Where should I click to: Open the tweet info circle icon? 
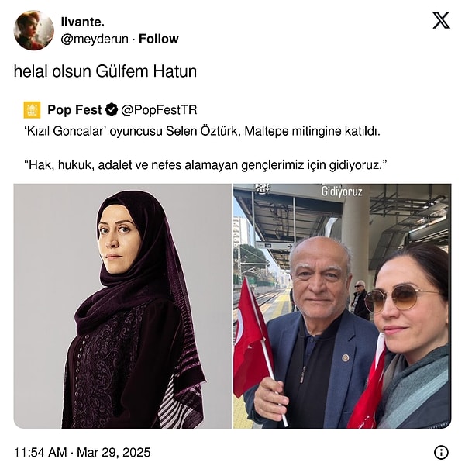coord(441,452)
